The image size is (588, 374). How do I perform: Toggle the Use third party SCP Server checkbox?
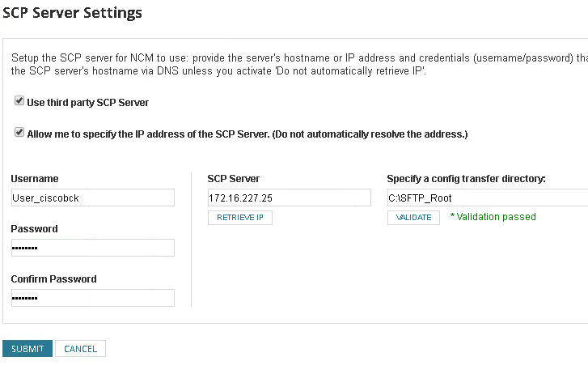[19, 103]
